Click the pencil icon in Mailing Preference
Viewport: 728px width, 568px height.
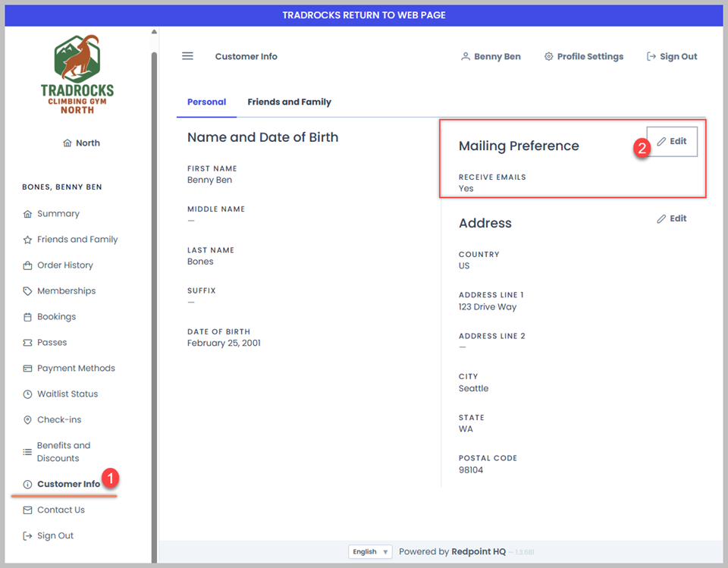[661, 142]
